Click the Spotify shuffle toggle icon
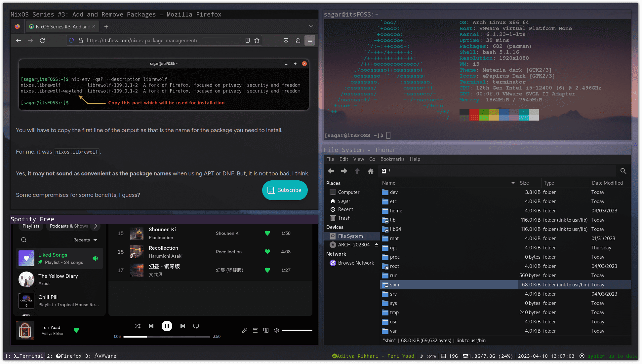642x364 pixels. (137, 326)
